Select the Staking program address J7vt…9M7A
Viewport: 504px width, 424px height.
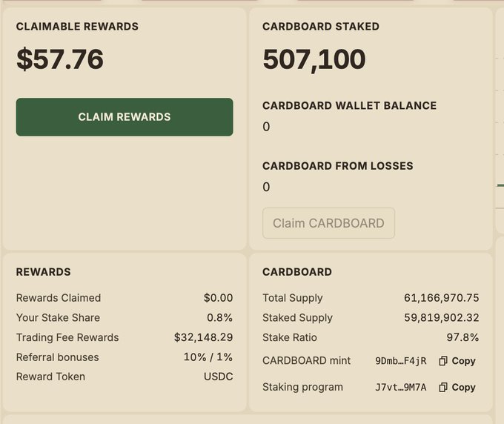click(x=401, y=388)
